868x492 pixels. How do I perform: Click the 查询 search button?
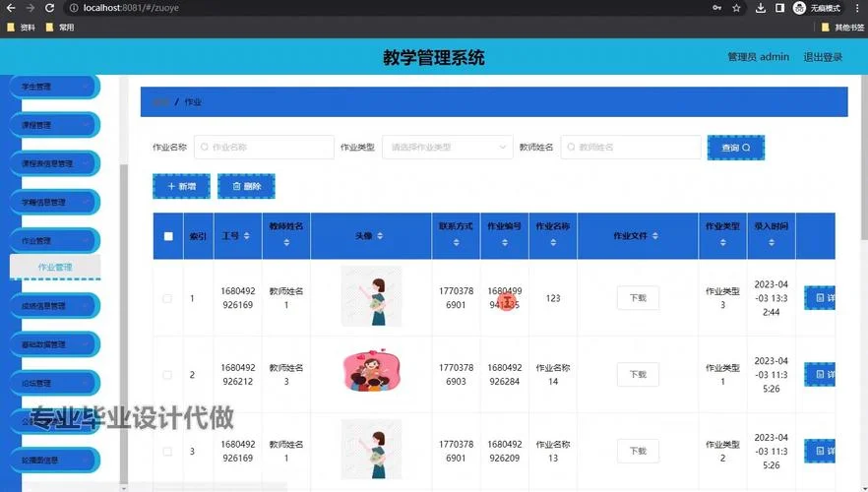pos(736,148)
